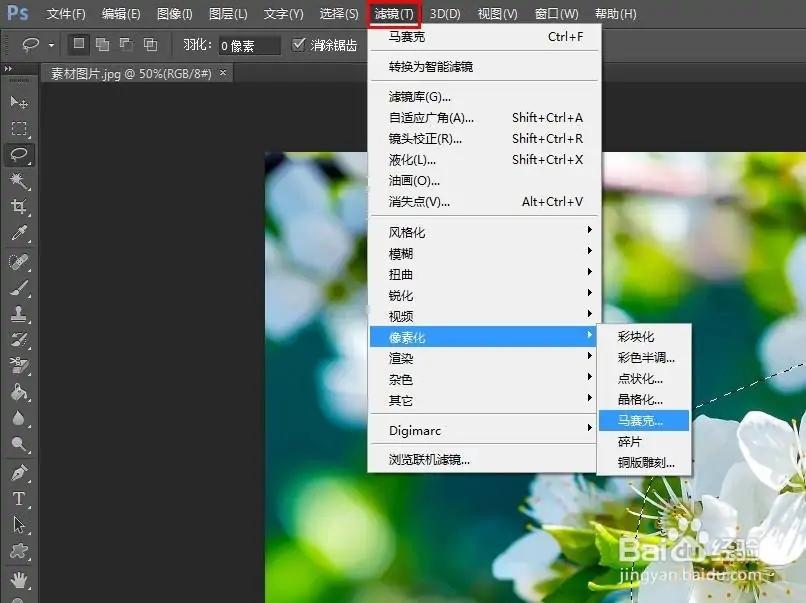The height and width of the screenshot is (603, 806).
Task: Select the Healing Brush tool
Action: click(19, 262)
